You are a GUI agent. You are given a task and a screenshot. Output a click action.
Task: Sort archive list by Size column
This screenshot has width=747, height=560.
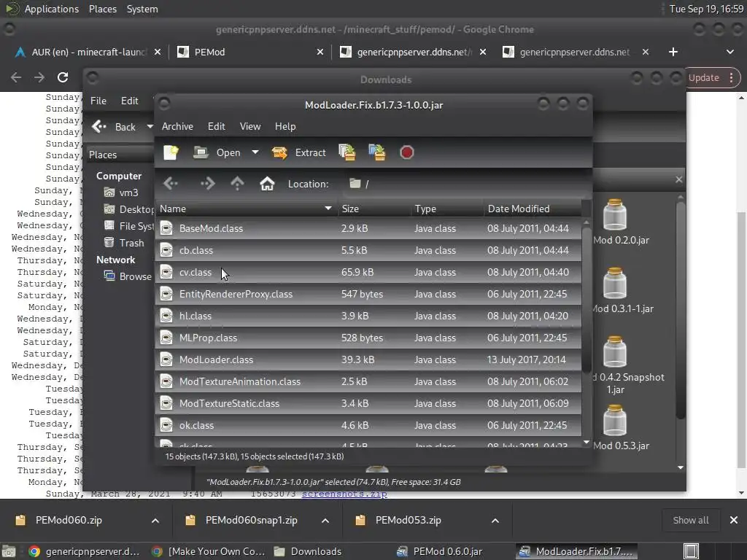[x=374, y=209]
